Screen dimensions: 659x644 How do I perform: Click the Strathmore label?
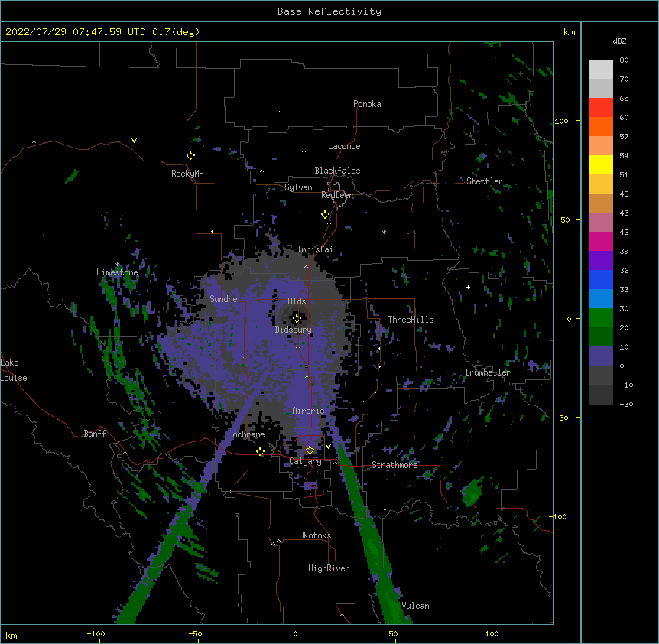click(x=394, y=465)
